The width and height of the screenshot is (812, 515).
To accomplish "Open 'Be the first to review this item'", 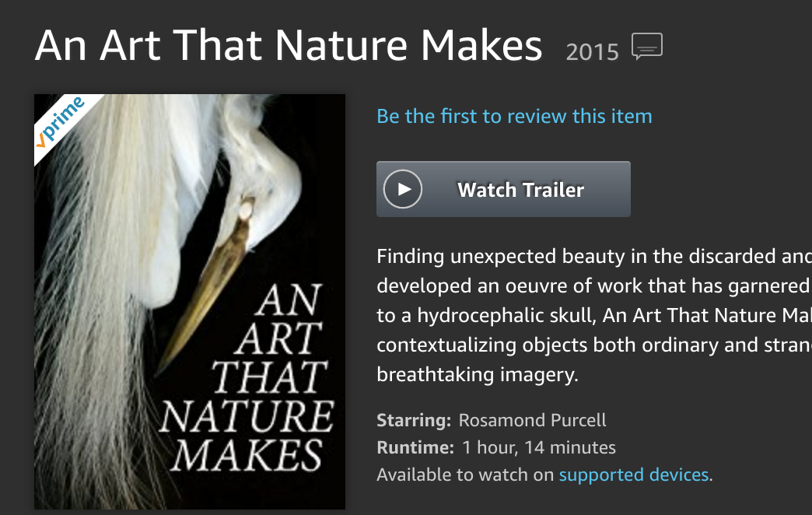I will click(514, 116).
